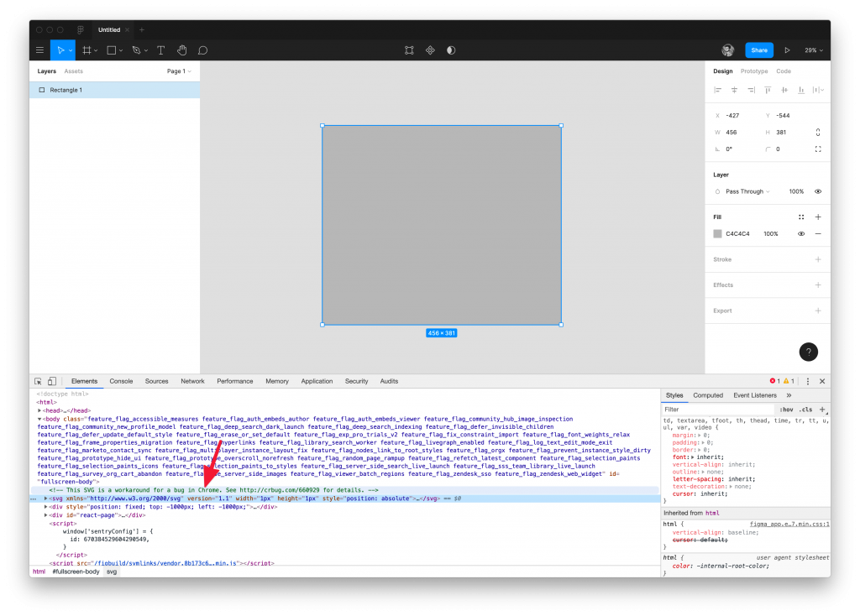This screenshot has width=860, height=616.
Task: Open figma_app min.css source link
Action: [789, 525]
